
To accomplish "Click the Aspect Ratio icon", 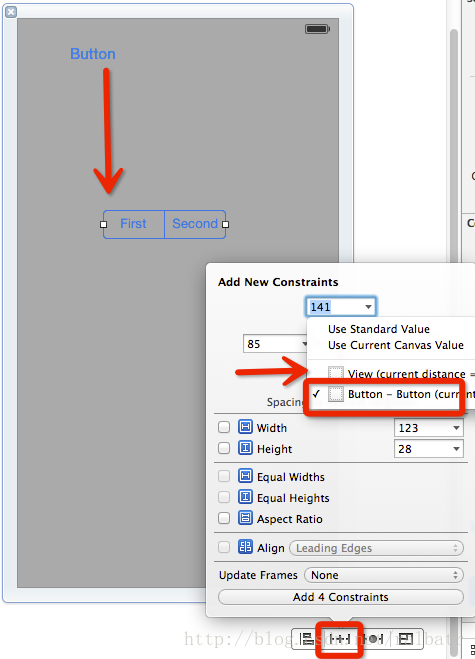I will coord(245,518).
